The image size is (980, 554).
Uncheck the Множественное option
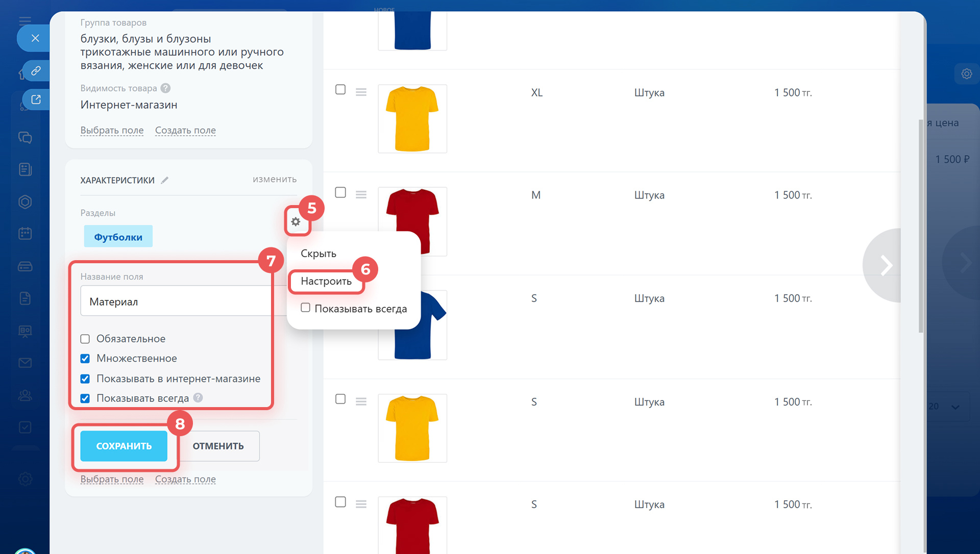[85, 359]
